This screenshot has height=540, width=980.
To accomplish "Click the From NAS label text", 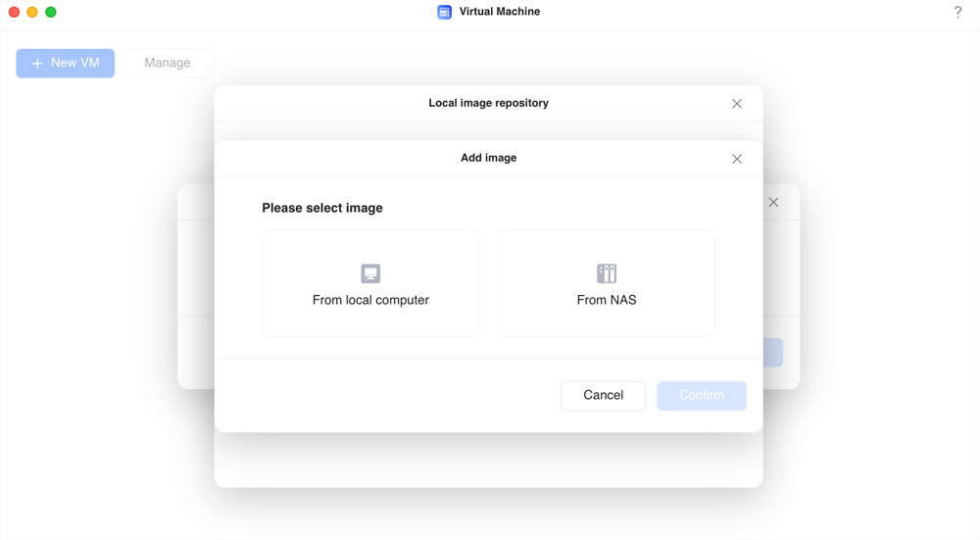I will tap(607, 300).
